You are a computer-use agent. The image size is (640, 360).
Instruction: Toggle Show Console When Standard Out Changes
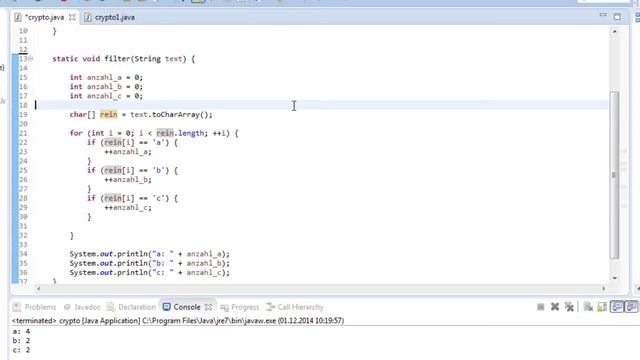point(617,307)
